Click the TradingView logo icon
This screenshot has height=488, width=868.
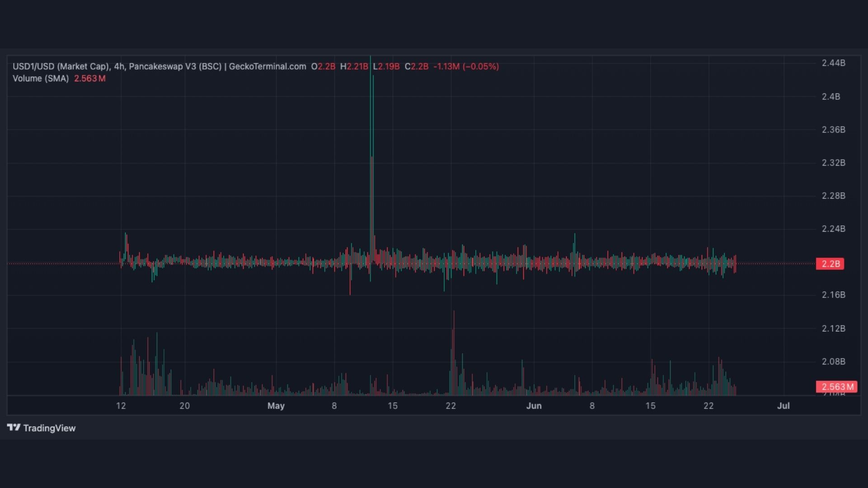coord(14,428)
